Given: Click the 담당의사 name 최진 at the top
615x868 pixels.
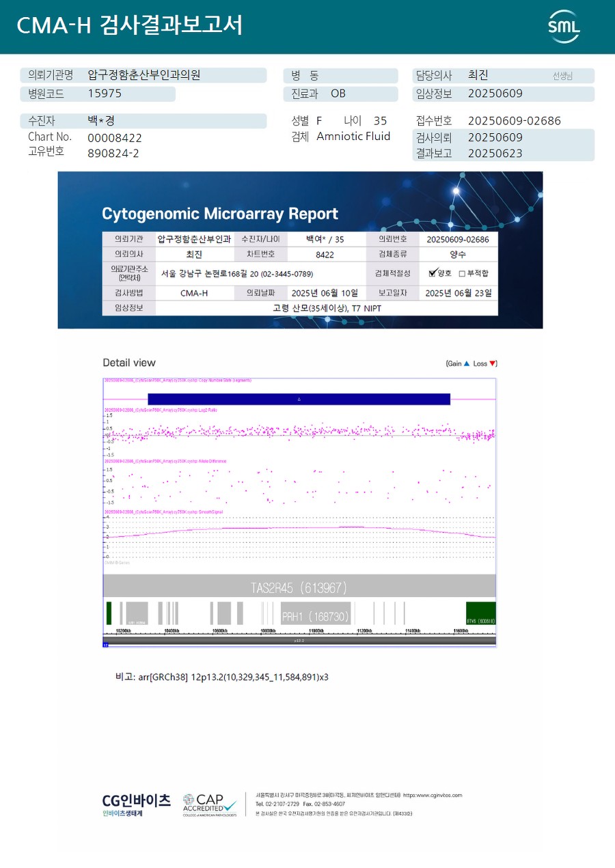Looking at the screenshot, I should coord(478,75).
